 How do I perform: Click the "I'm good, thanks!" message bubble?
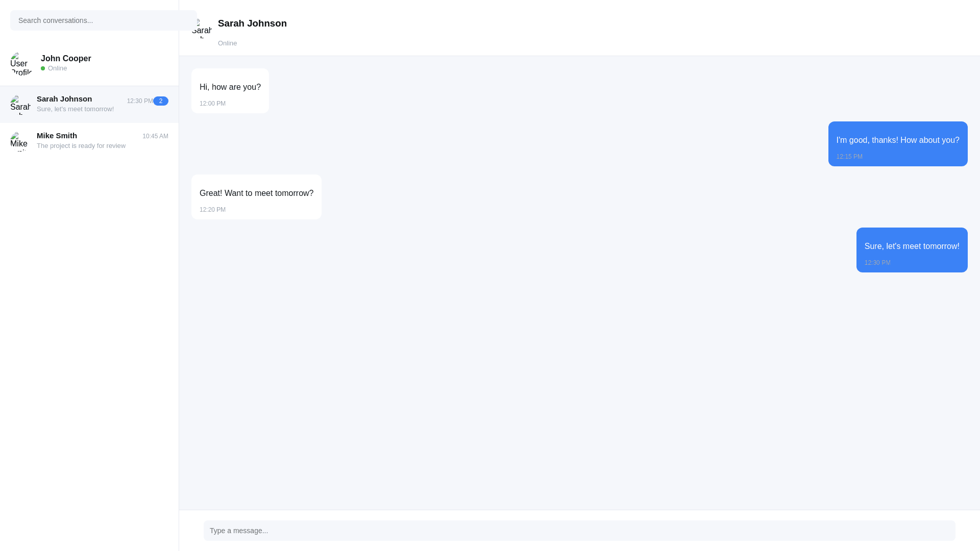click(897, 144)
